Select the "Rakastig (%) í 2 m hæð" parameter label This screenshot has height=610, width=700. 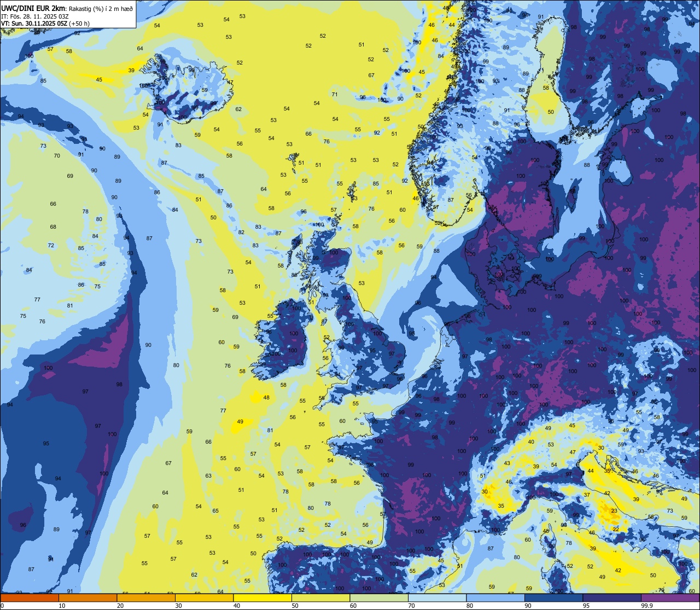tap(101, 8)
